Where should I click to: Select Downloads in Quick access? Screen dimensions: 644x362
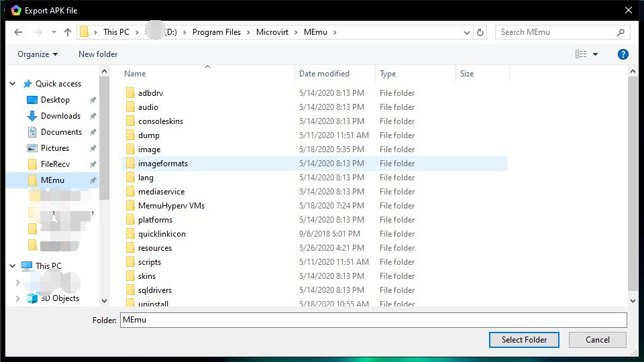point(60,116)
